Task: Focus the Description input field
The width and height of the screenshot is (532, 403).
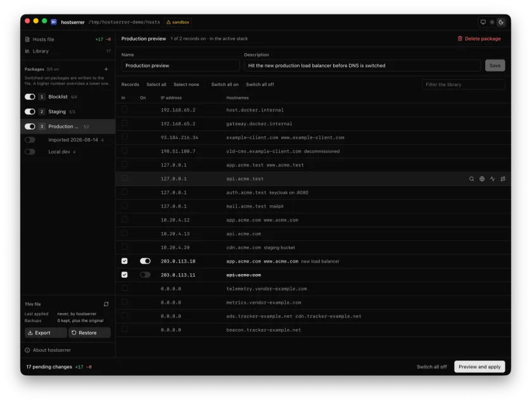Action: point(362,65)
